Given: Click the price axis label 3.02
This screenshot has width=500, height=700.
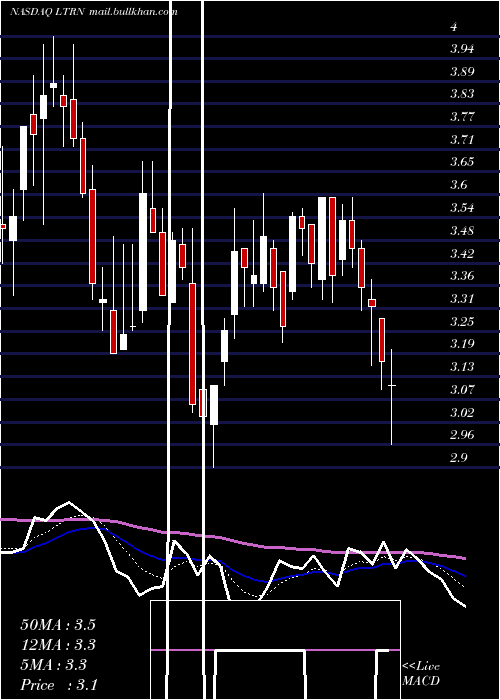Looking at the screenshot, I should pos(462,412).
